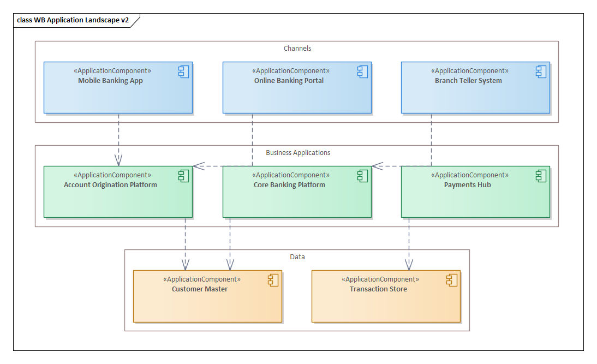Viewport: 597px width, 364px height.
Task: Click the ApplicationComponent stereotype on Payments Hub
Action: [x=470, y=175]
